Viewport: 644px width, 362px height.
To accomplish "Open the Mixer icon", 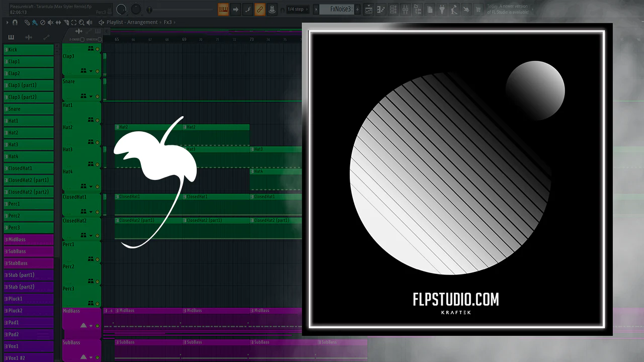I will 406,10.
